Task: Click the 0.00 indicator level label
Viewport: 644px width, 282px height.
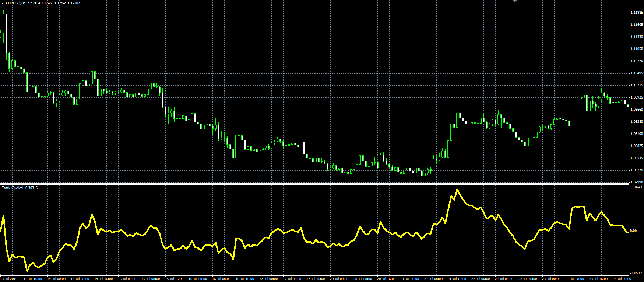Action: click(633, 231)
